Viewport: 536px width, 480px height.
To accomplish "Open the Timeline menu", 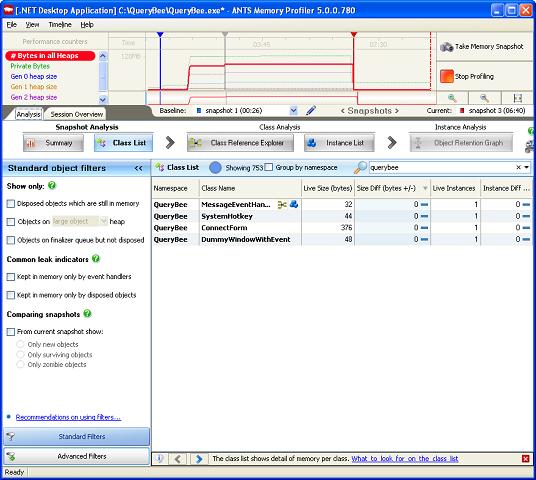I will pyautogui.click(x=60, y=25).
